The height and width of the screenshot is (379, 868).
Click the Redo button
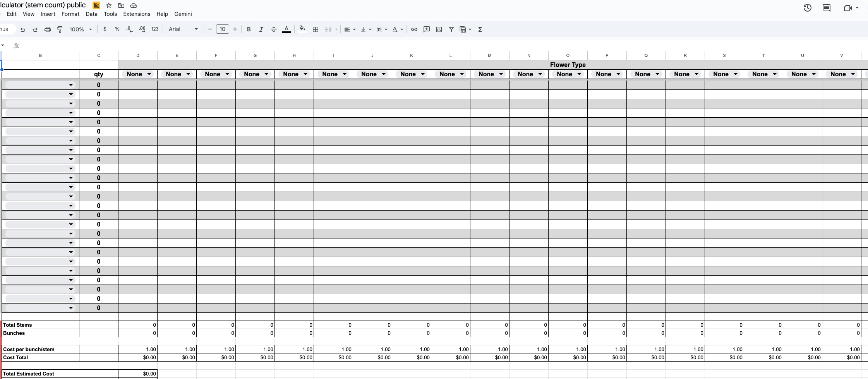(x=35, y=29)
